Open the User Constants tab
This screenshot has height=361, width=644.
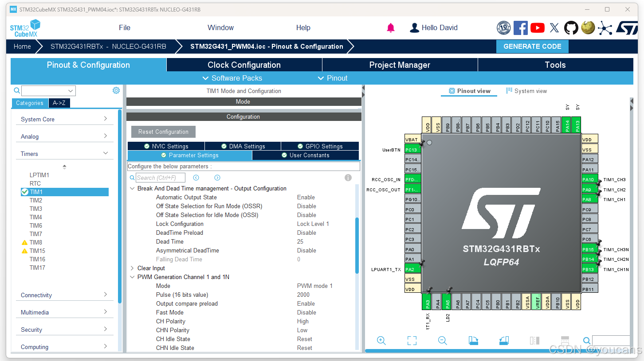tap(306, 155)
